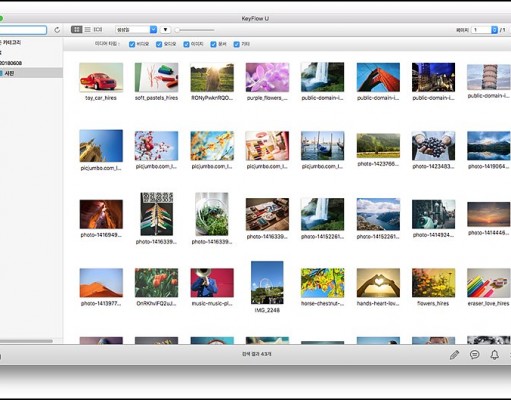Select the photo-1413977 desert dune thumbnail
The width and height of the screenshot is (511, 400).
pyautogui.click(x=101, y=283)
